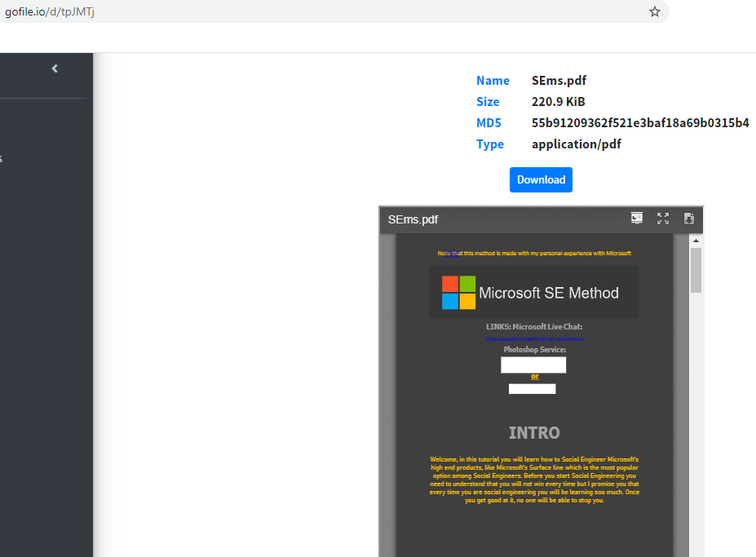
Task: Open the Microsoft Live Chat support link
Action: click(x=534, y=338)
